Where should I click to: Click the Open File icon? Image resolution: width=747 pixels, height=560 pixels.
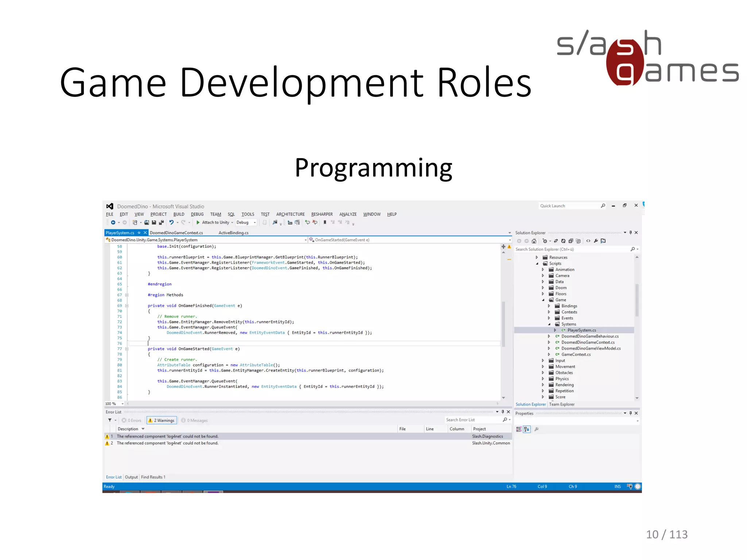(147, 222)
